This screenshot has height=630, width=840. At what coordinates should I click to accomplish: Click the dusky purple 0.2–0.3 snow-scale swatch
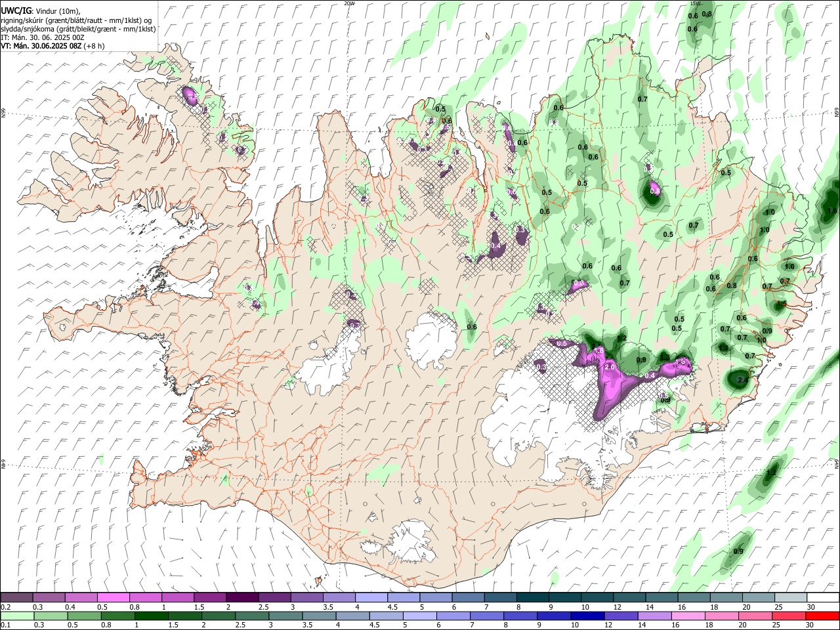(16, 597)
